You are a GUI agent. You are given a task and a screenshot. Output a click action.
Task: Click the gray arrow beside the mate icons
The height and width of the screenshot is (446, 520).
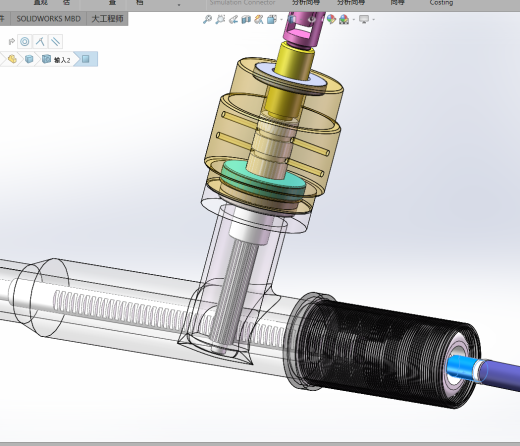(11, 42)
